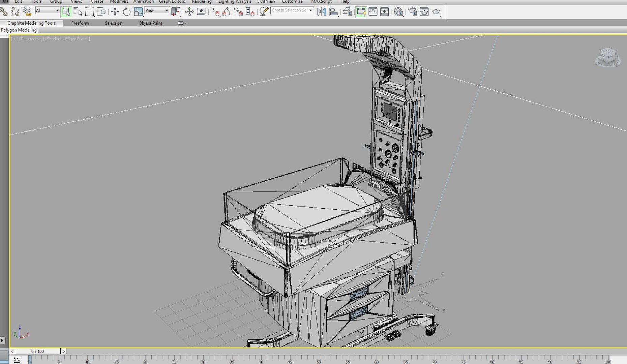Viewport: 627px width, 364px height.
Task: Choose the Rectangular Selection Region tool
Action: tap(89, 12)
